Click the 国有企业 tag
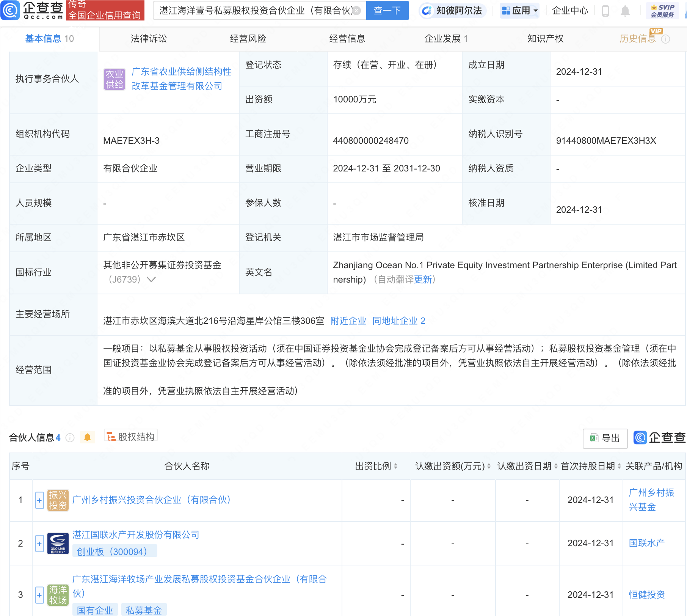Screen dimensions: 687x616 point(95,610)
